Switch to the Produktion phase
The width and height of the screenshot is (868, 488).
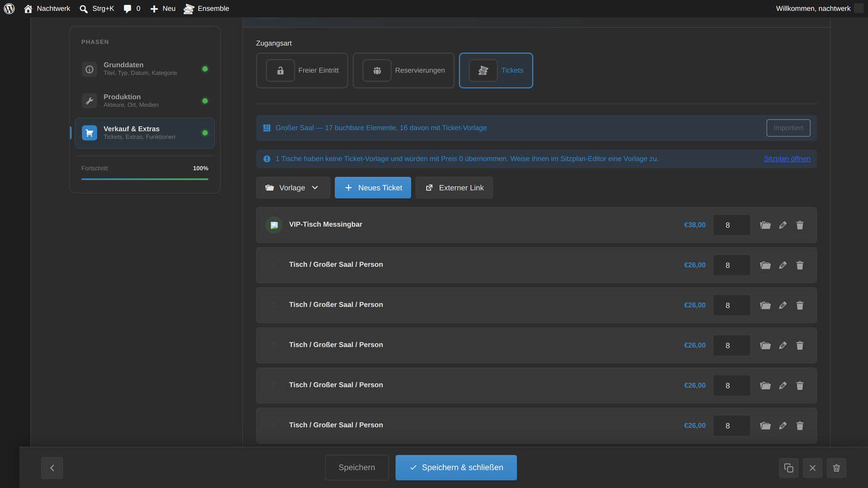coord(145,101)
